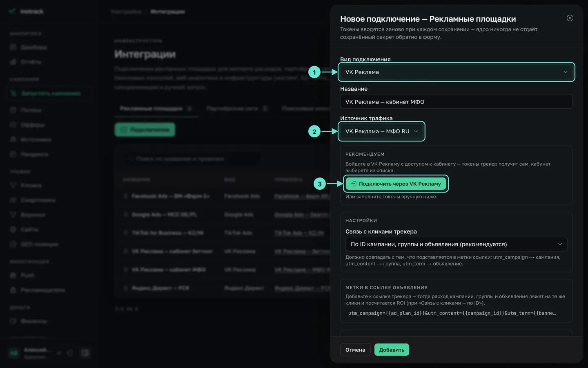This screenshot has height=368, width=588.
Task: Click the Яндекс.Директ — РСЯ row name
Action: [x=160, y=288]
